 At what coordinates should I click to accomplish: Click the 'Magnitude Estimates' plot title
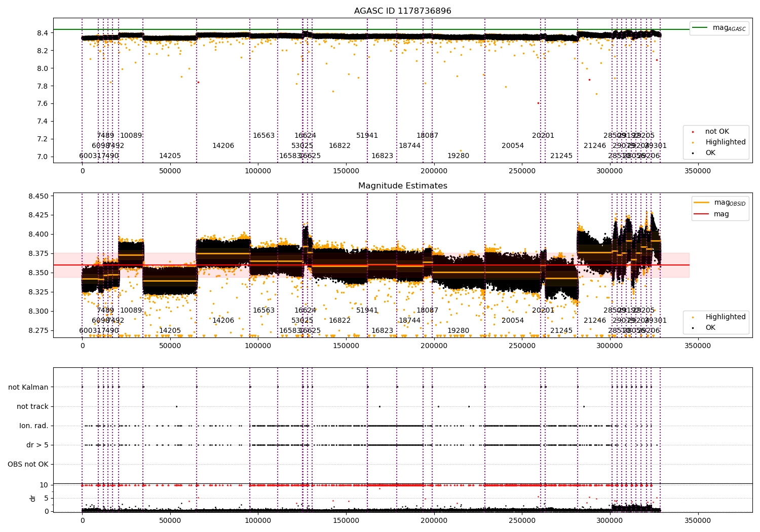pos(403,186)
